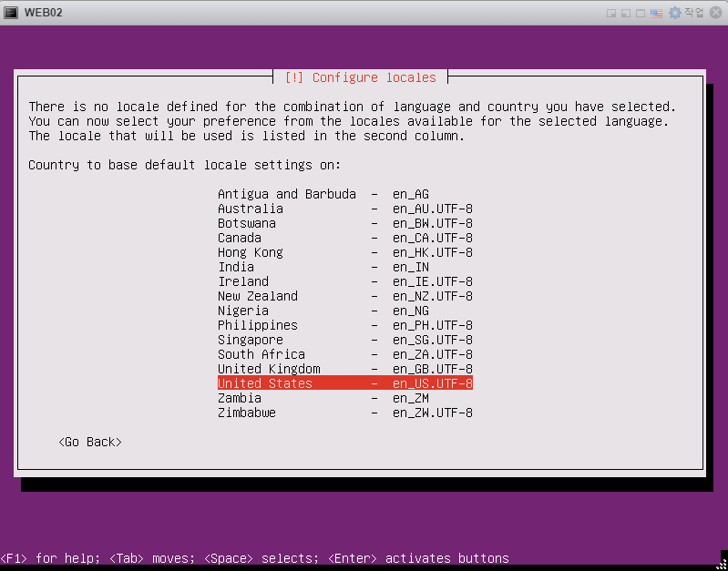728x571 pixels.
Task: Choose South Africa en_ZA.UTF-8
Action: tap(345, 354)
